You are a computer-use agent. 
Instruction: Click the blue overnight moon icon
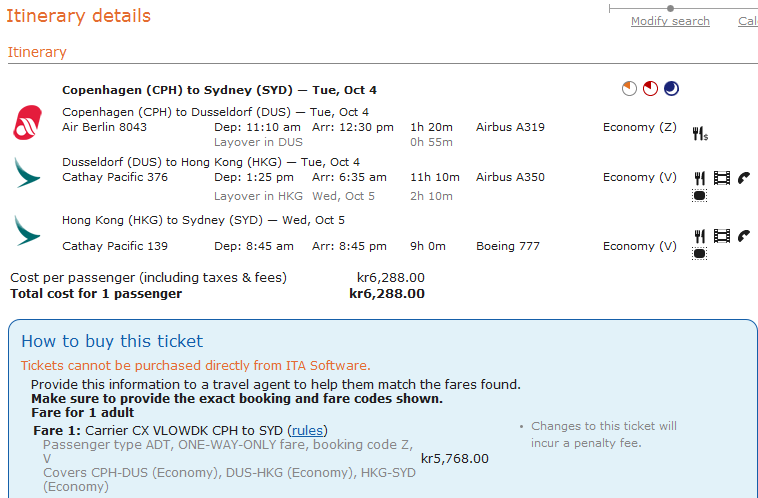point(671,89)
